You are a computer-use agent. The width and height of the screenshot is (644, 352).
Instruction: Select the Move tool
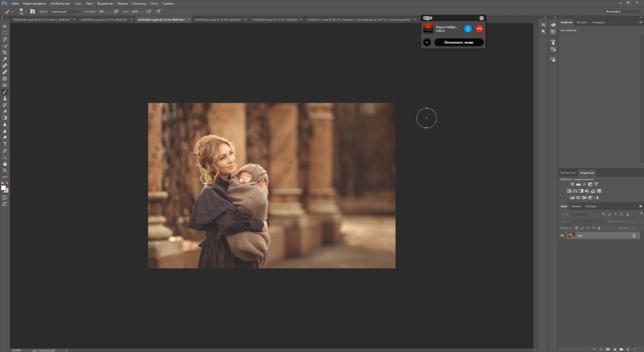coord(5,26)
